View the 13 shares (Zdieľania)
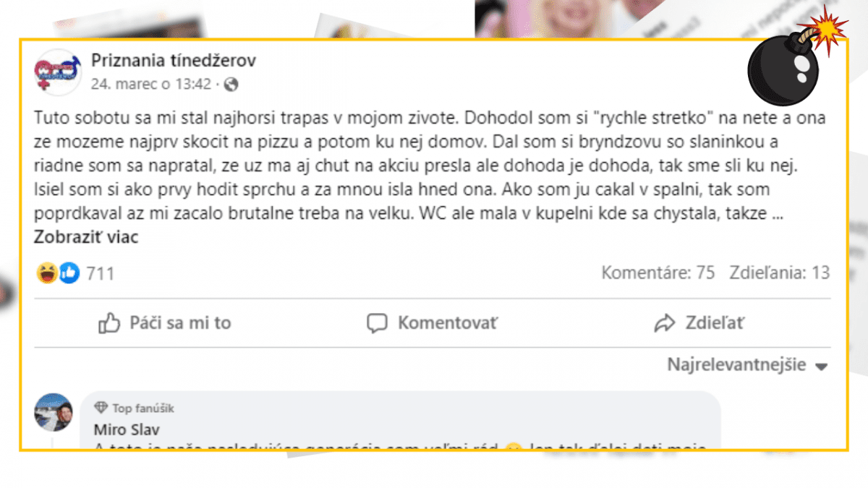 pyautogui.click(x=779, y=273)
